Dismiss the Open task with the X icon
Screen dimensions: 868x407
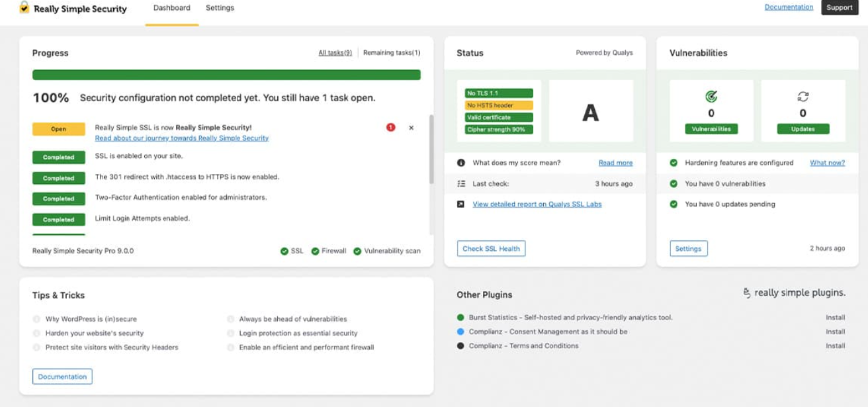click(412, 128)
